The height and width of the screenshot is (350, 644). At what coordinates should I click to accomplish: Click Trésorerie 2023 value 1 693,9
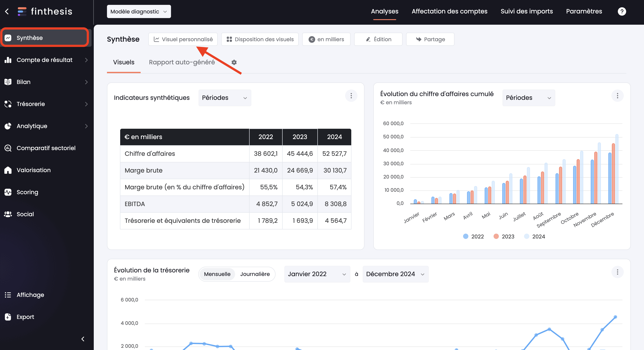[x=302, y=221]
